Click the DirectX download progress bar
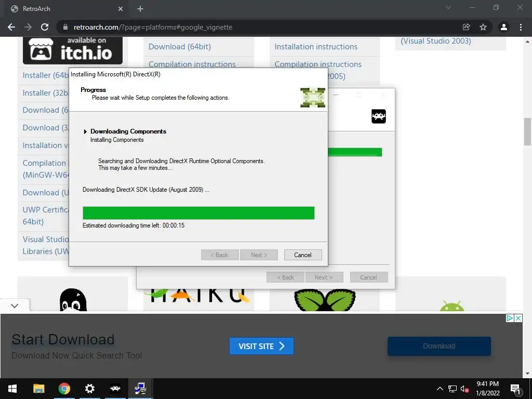The image size is (532, 399). click(198, 213)
